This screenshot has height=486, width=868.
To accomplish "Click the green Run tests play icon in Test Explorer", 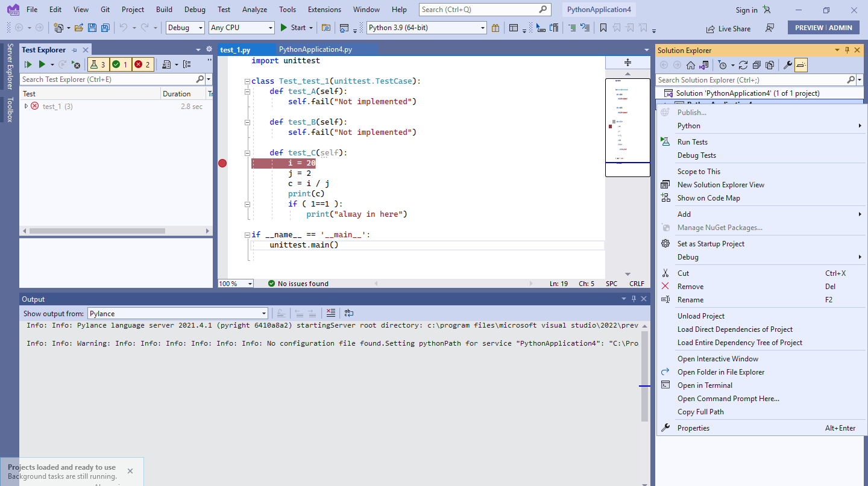I will click(42, 64).
